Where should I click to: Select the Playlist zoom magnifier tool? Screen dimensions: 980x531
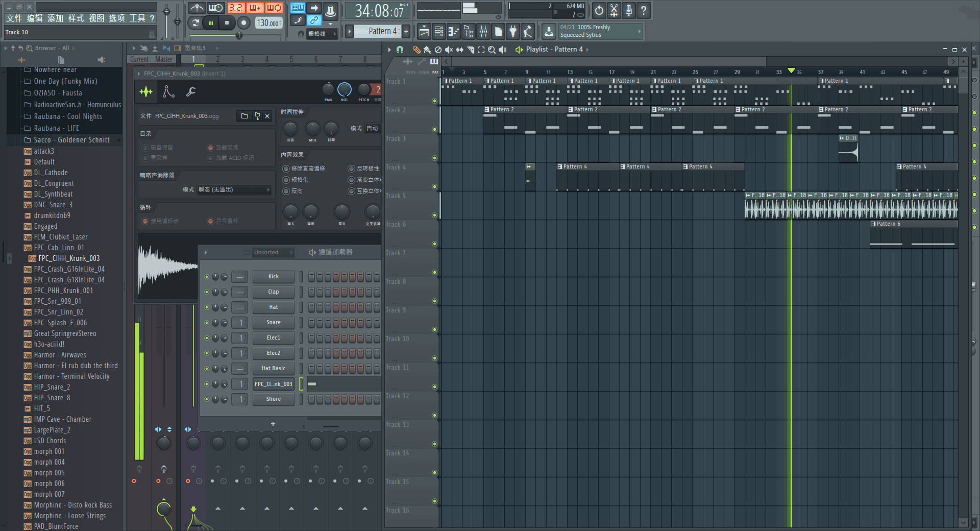point(492,50)
